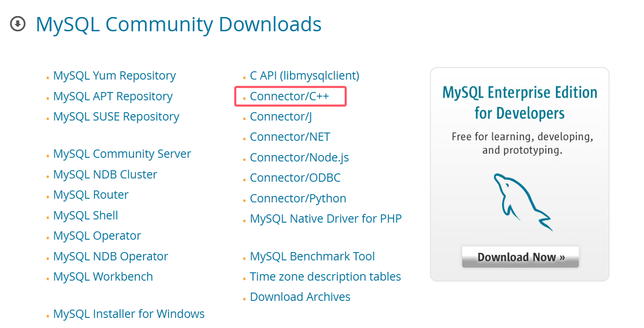Go to Download Archives

tap(300, 297)
